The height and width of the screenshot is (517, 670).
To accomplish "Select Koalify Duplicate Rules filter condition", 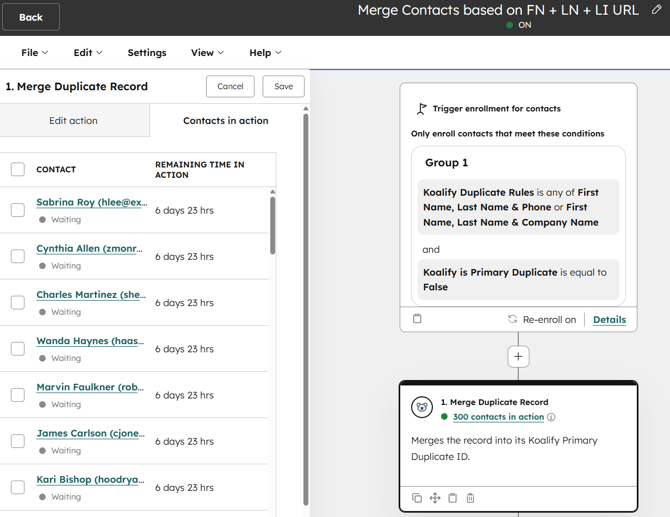I will (x=518, y=207).
